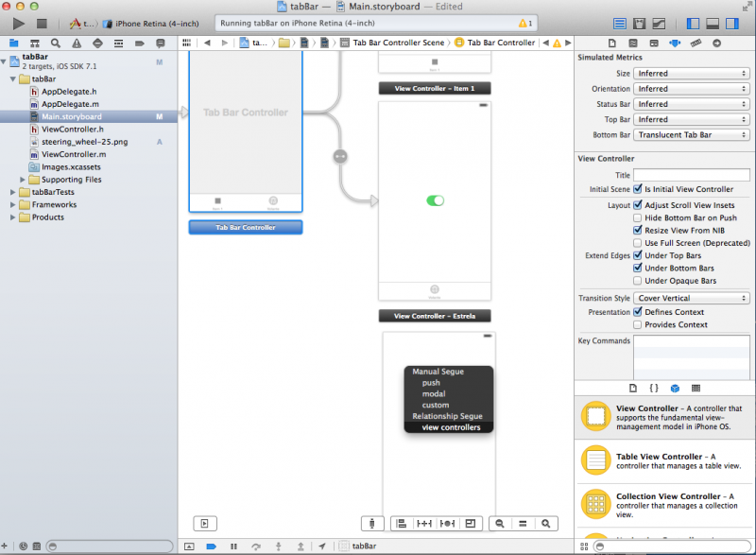Show the File inspector

coord(612,43)
